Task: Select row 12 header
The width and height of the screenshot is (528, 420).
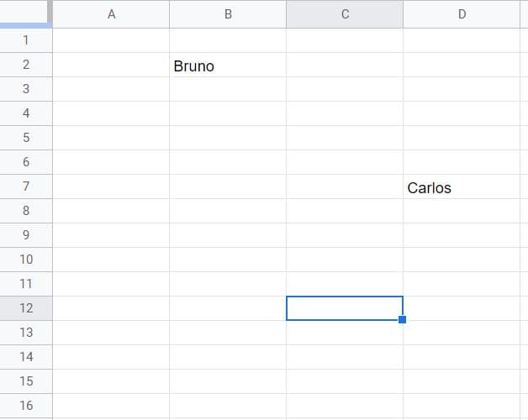Action: 26,308
